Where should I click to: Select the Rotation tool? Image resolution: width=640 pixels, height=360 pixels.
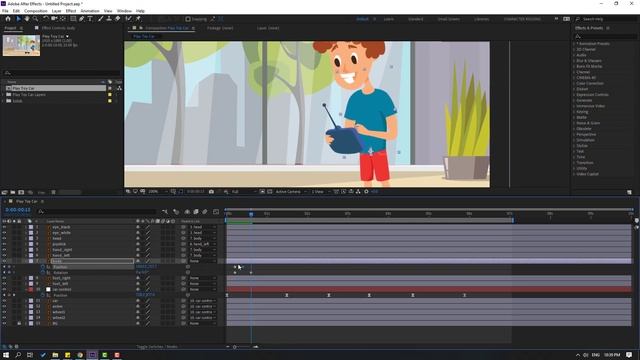[x=46, y=19]
